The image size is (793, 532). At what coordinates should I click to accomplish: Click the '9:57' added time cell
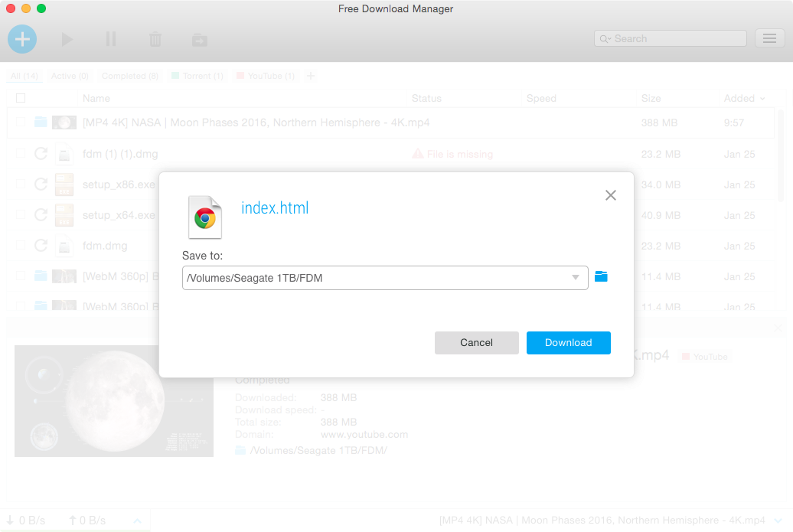(733, 122)
